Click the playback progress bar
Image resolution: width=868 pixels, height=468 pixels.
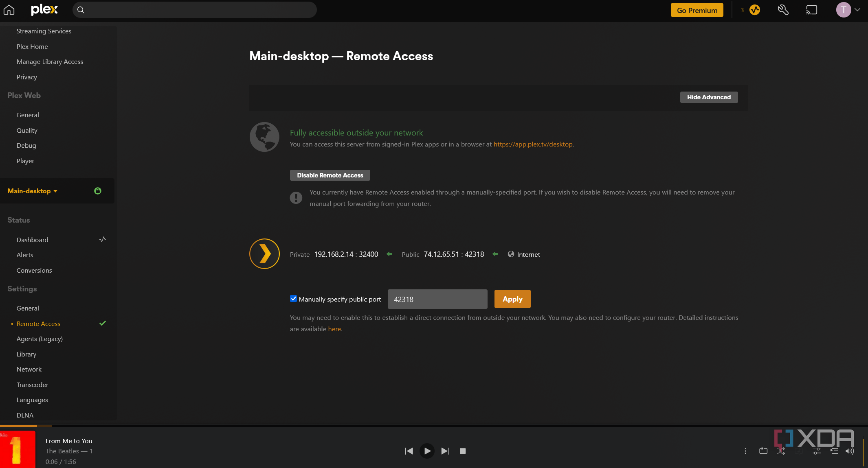(x=434, y=426)
